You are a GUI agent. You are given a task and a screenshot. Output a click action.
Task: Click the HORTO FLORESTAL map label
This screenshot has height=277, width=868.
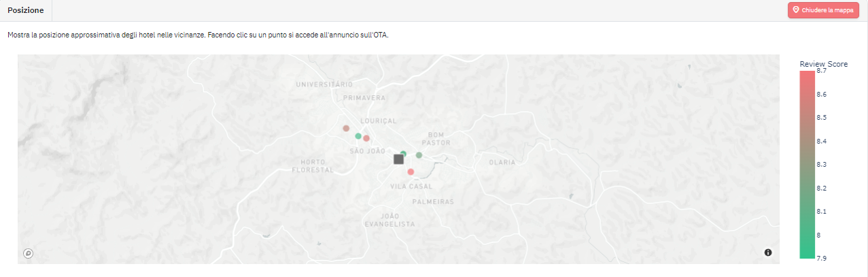pos(312,166)
